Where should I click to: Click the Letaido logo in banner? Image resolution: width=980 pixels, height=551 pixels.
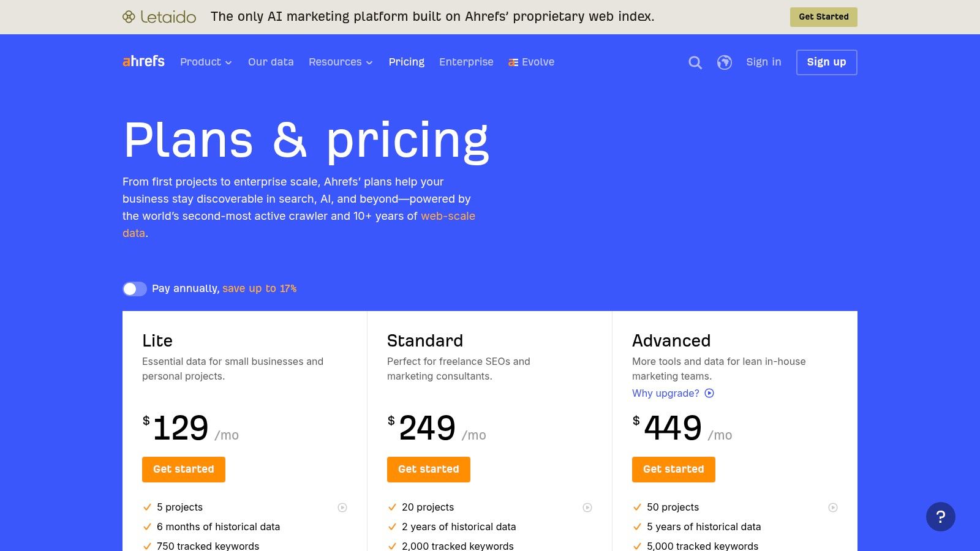click(x=159, y=17)
